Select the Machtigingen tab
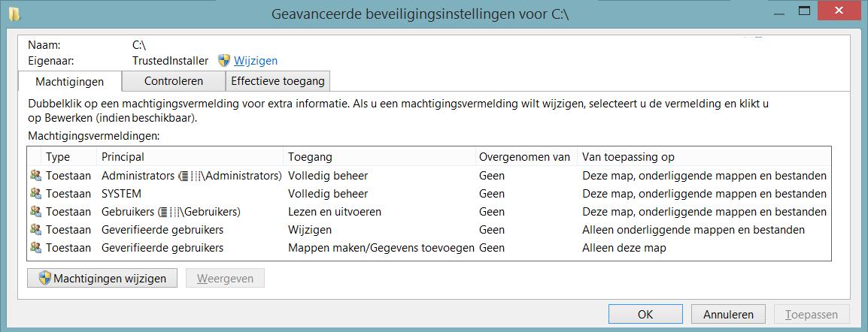Viewport: 868px width, 332px height. coord(69,81)
